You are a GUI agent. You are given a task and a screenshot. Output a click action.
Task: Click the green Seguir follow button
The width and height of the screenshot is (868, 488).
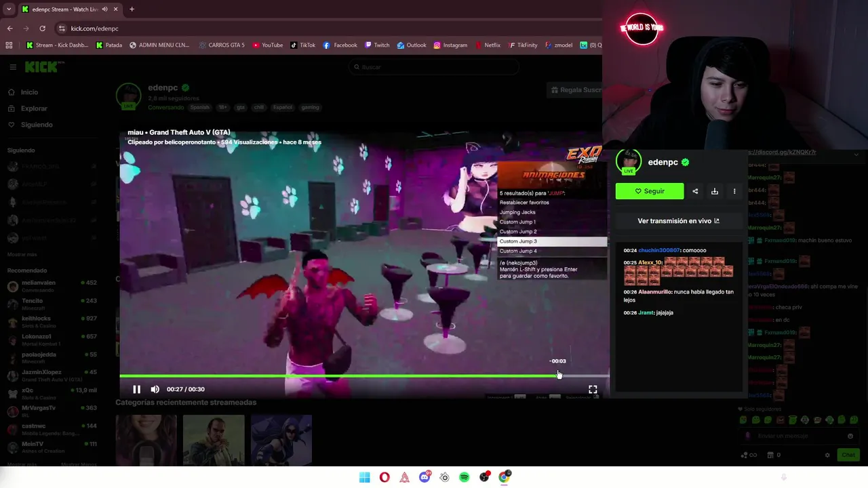650,191
